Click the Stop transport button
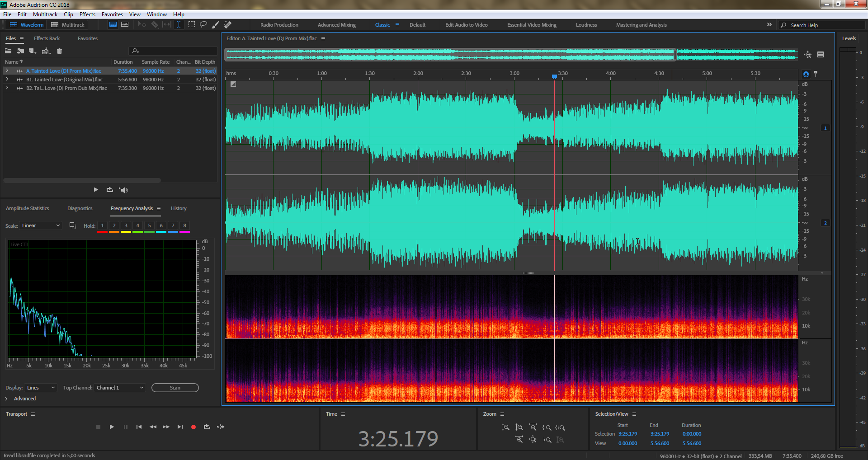The image size is (868, 460). [98, 427]
